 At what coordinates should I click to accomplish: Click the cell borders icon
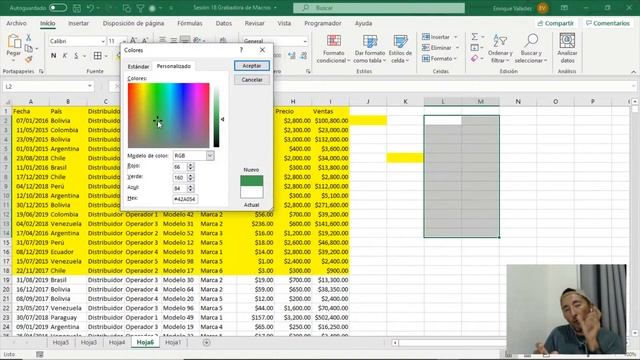pyautogui.click(x=98, y=56)
